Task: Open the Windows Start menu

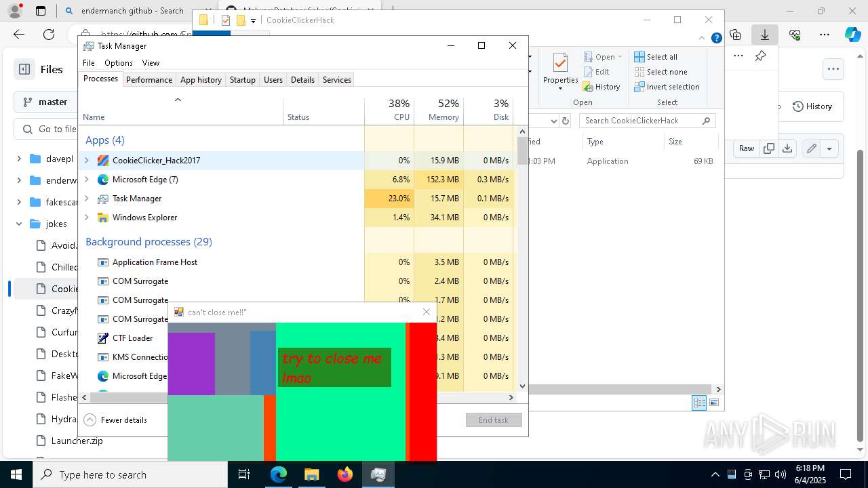Action: click(x=16, y=475)
